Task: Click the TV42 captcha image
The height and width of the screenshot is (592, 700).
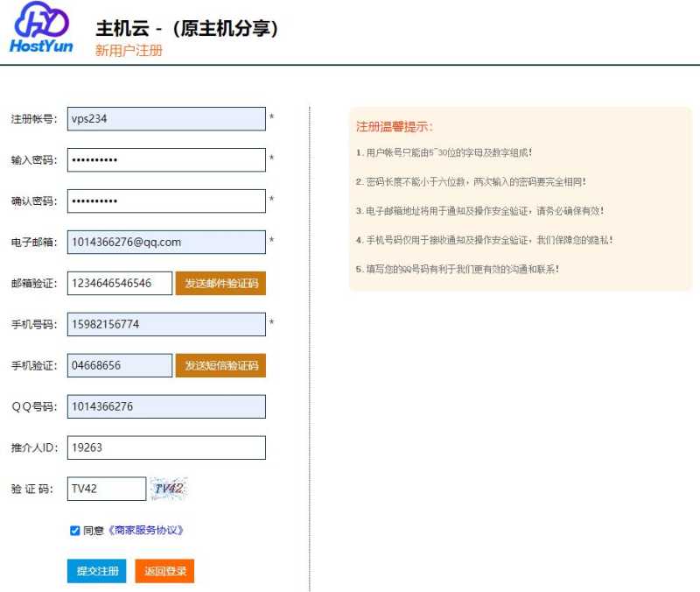Action: 168,489
